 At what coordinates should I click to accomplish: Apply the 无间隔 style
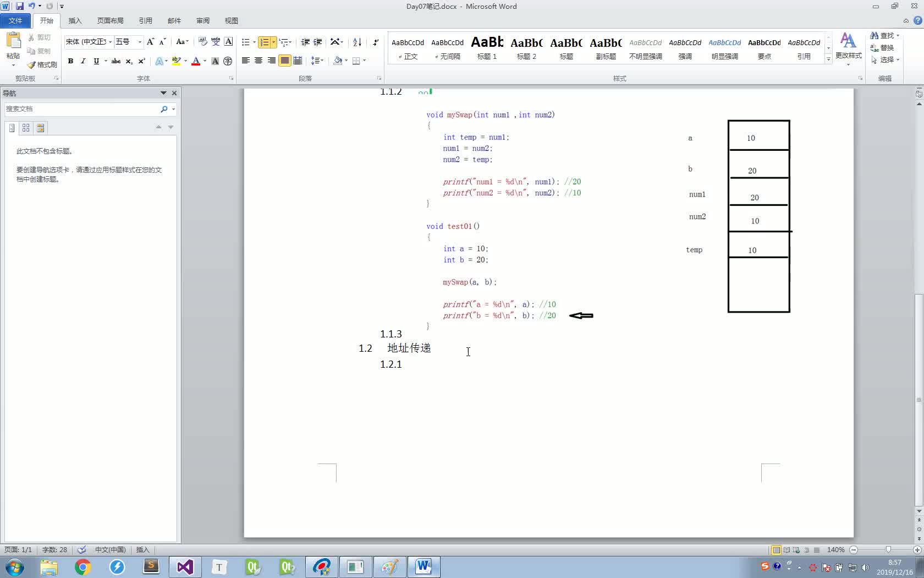coord(447,47)
